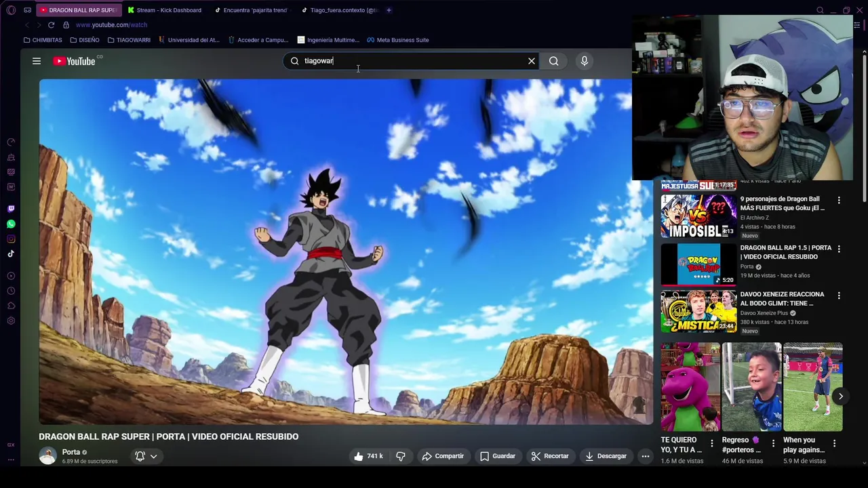
Task: Click the magnifier search button
Action: tap(554, 61)
